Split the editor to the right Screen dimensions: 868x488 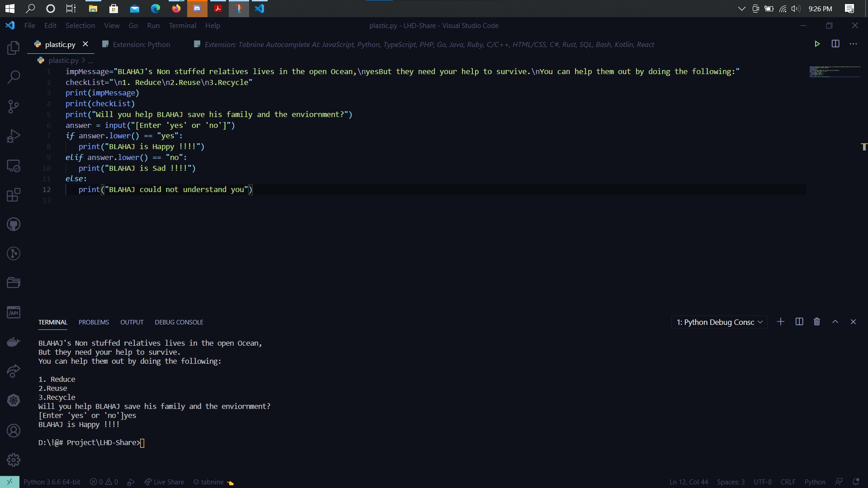[x=835, y=44]
